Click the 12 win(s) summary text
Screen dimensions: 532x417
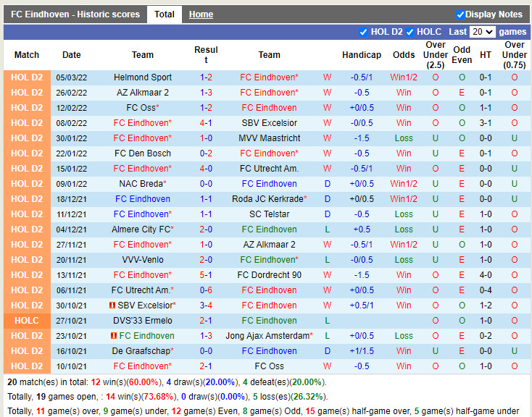coord(125,382)
